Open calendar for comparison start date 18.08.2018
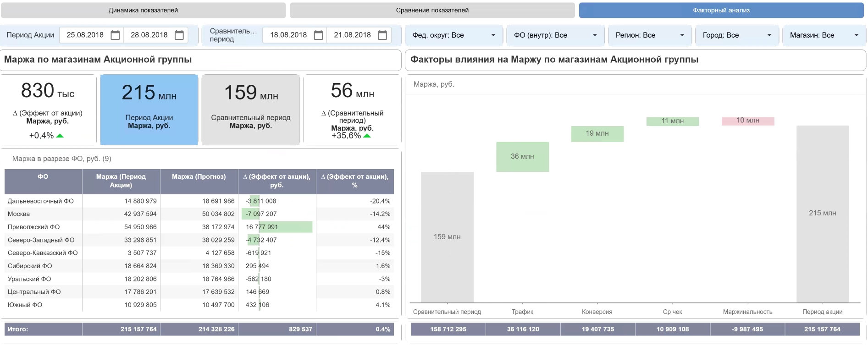 (x=318, y=35)
